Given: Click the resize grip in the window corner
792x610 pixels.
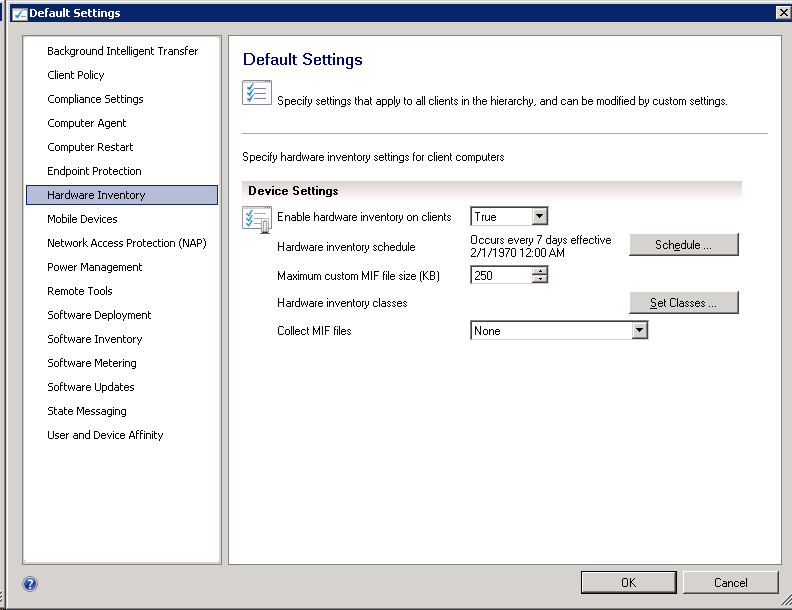Looking at the screenshot, I should click(786, 600).
